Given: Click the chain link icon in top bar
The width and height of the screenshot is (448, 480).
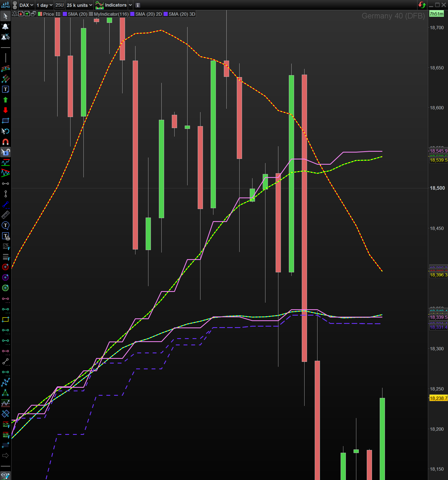Looking at the screenshot, I should pyautogui.click(x=15, y=5).
